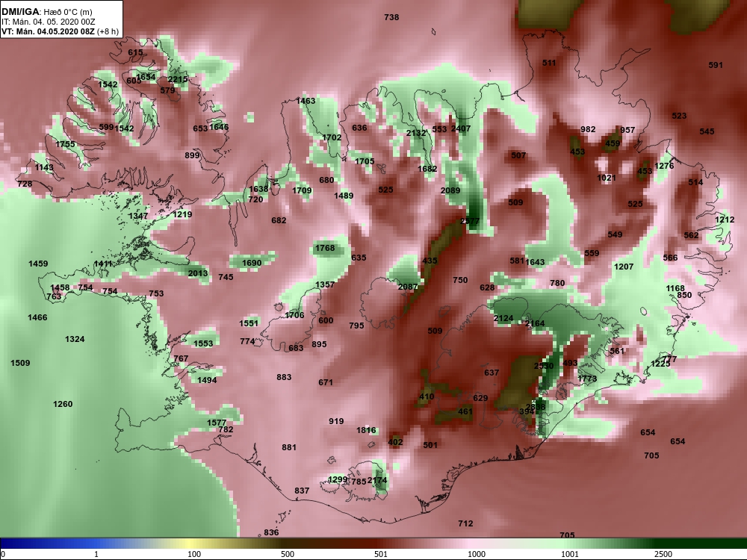Click the 1768 height label

tap(325, 248)
